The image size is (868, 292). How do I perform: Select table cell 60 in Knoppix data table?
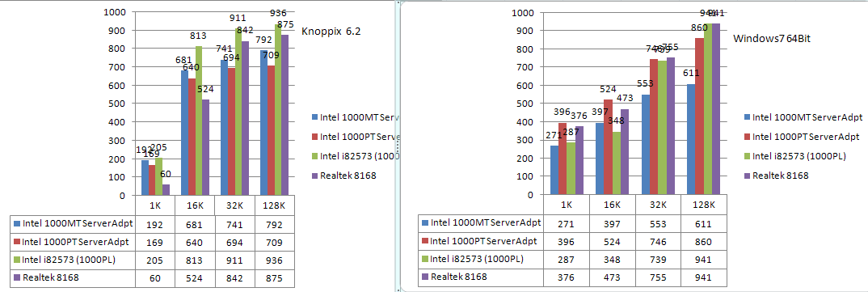pos(154,278)
